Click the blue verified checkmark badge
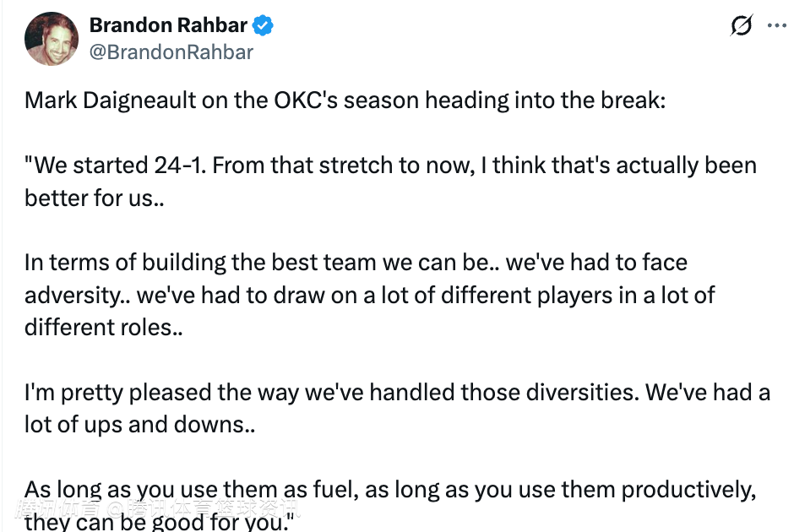The width and height of the screenshot is (794, 532). pos(264,26)
